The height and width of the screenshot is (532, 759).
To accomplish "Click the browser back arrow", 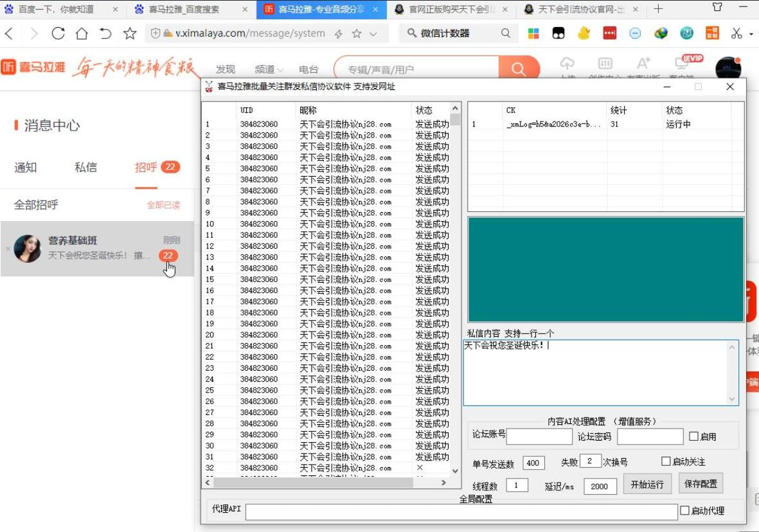I will [9, 33].
